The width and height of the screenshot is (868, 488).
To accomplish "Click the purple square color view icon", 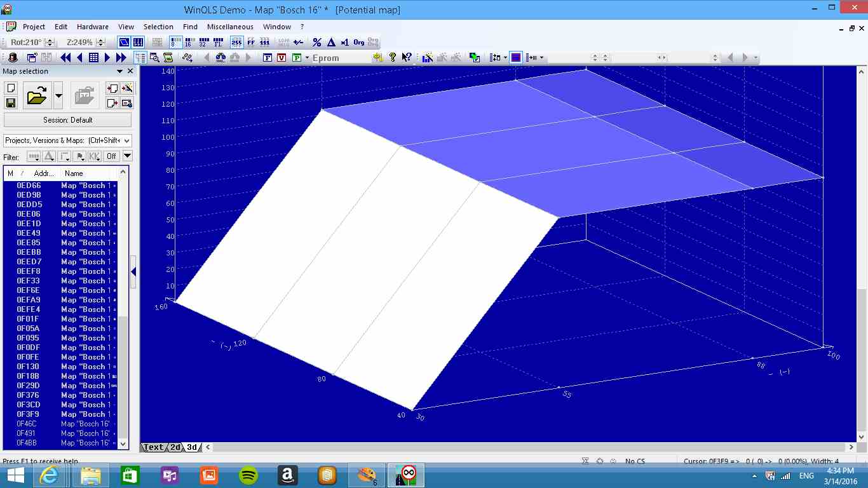I will (516, 58).
